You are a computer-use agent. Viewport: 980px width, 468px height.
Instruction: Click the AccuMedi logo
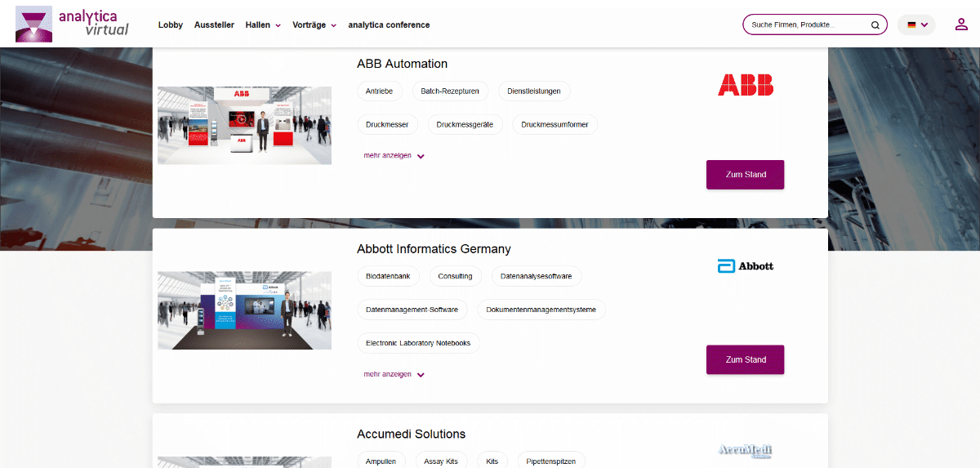745,451
